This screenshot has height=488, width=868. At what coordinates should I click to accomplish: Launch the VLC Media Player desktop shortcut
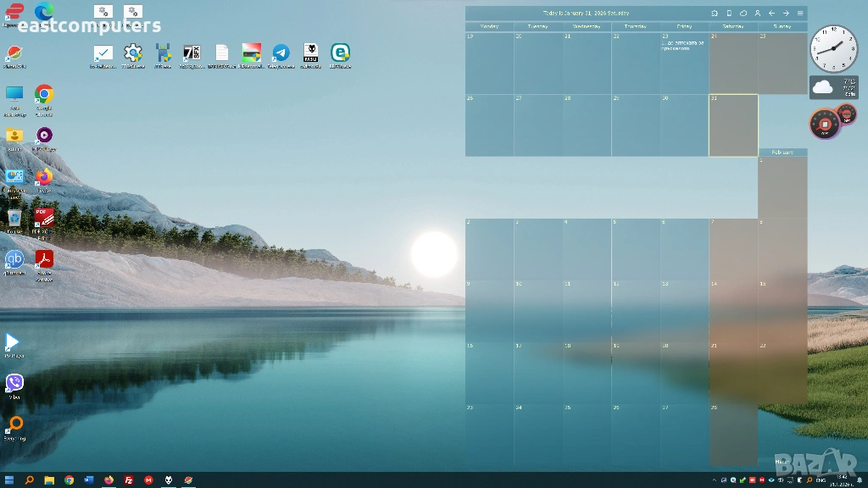(x=12, y=341)
